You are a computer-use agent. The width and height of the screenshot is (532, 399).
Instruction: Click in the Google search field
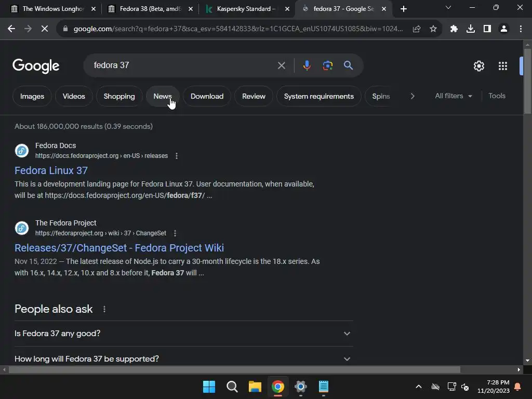(x=183, y=65)
